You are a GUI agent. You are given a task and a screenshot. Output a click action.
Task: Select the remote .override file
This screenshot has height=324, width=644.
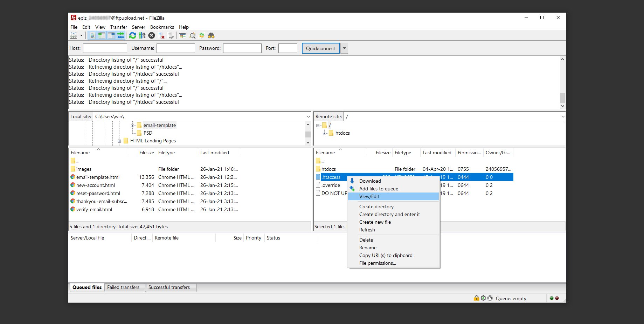click(x=331, y=185)
